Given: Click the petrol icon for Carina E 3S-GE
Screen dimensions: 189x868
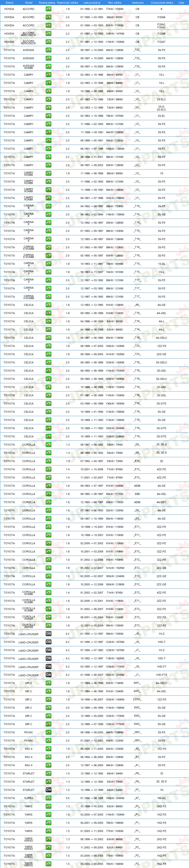Looking at the screenshot, I should click(49, 215).
